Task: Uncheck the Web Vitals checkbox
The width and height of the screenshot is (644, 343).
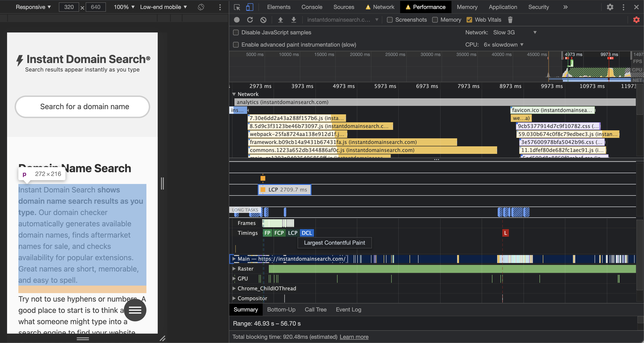Action: (469, 20)
